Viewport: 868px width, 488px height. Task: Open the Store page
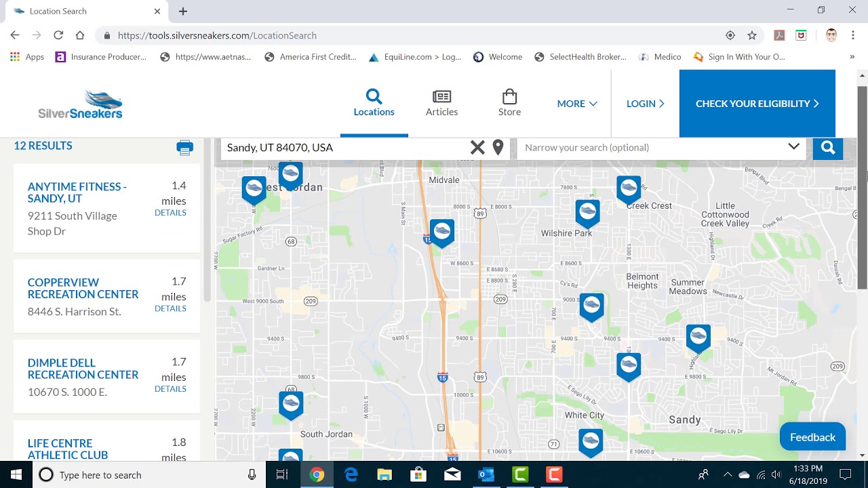(509, 103)
